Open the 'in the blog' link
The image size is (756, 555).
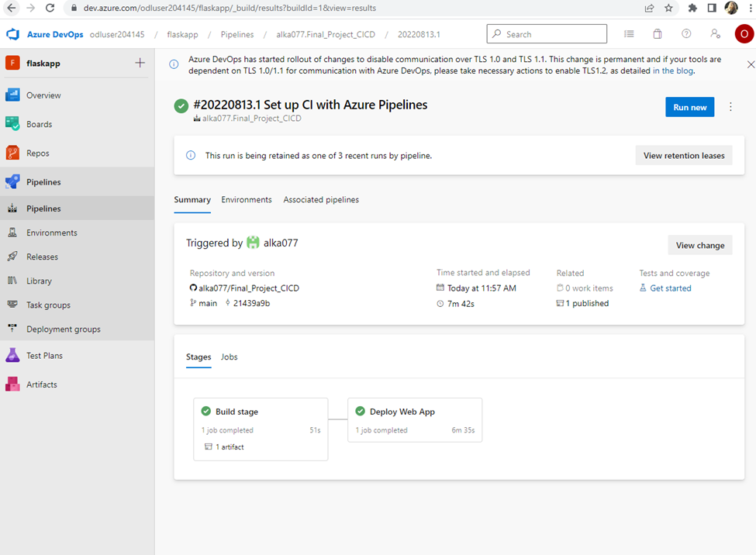(x=673, y=71)
